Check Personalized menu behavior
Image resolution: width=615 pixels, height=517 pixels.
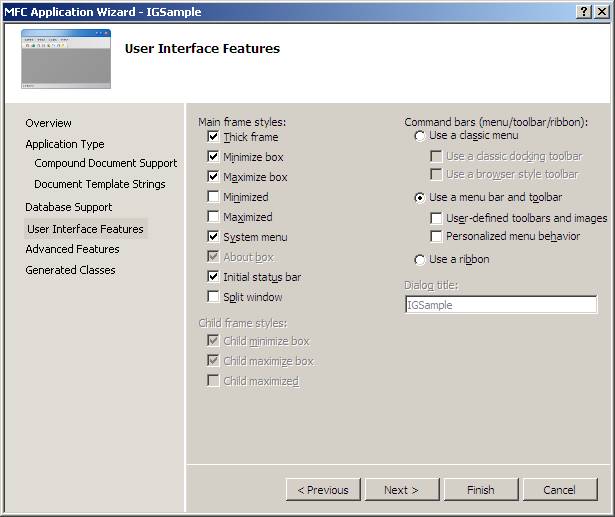tap(437, 237)
